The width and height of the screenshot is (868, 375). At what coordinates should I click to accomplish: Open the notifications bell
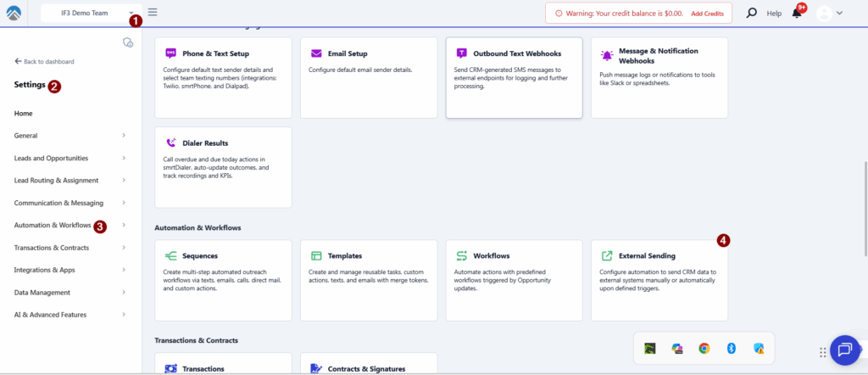(x=797, y=13)
